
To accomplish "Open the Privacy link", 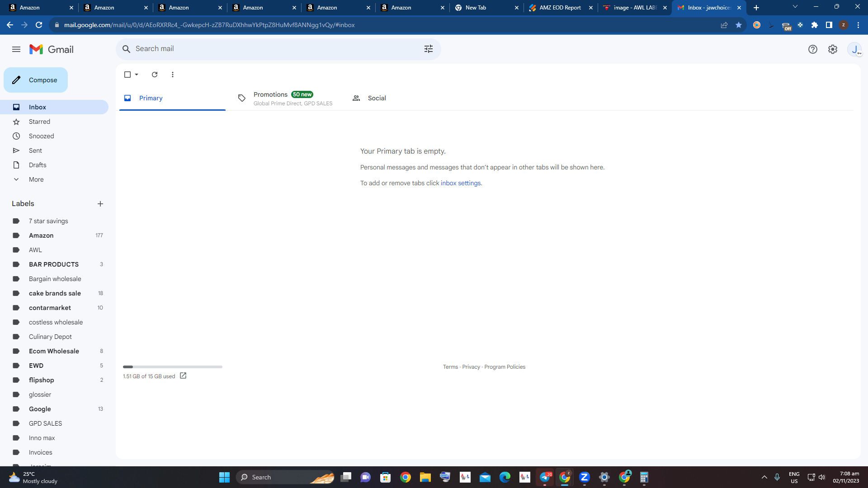I will (471, 367).
